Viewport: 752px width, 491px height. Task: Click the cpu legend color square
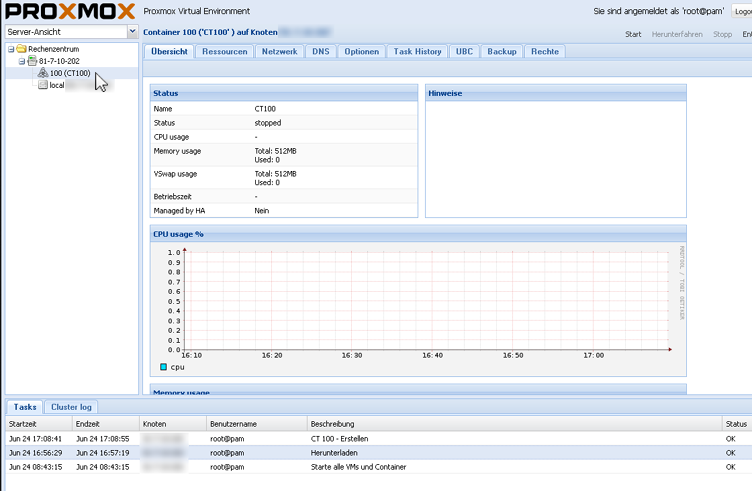pyautogui.click(x=163, y=367)
